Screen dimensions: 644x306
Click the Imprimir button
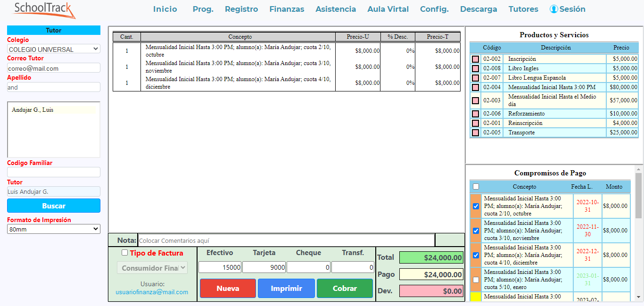point(286,288)
